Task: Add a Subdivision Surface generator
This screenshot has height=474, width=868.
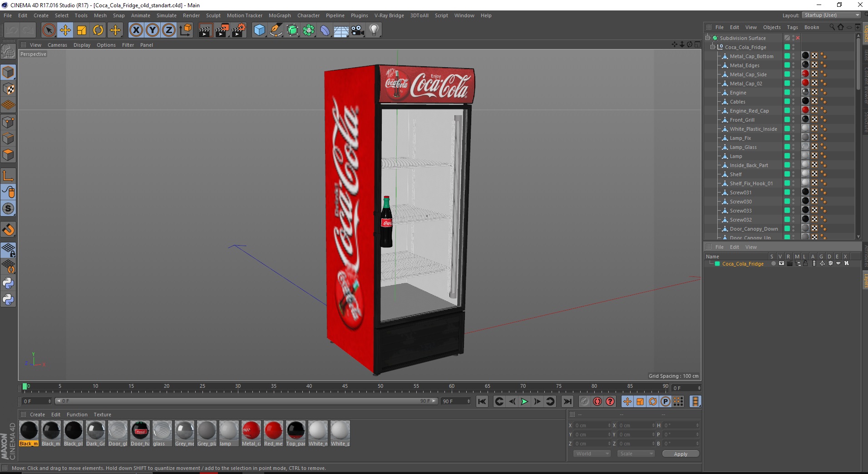Action: pyautogui.click(x=292, y=30)
